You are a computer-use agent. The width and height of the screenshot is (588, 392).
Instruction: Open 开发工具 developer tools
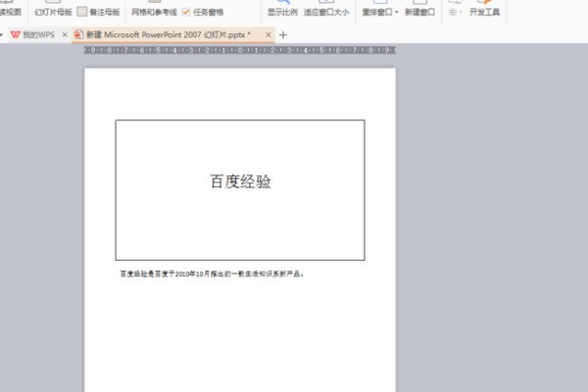tap(484, 12)
